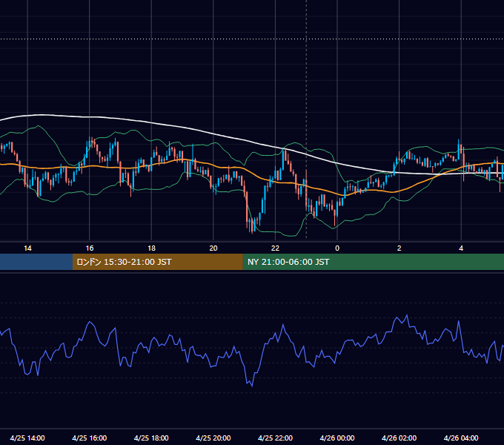
Task: Click the 4 hour axis label
Action: 461,248
